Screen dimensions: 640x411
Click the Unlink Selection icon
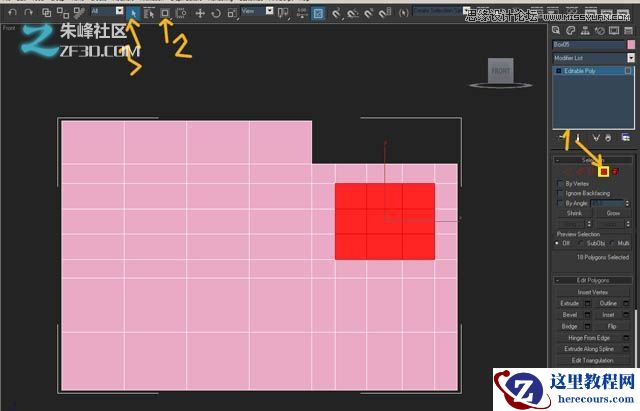62,13
